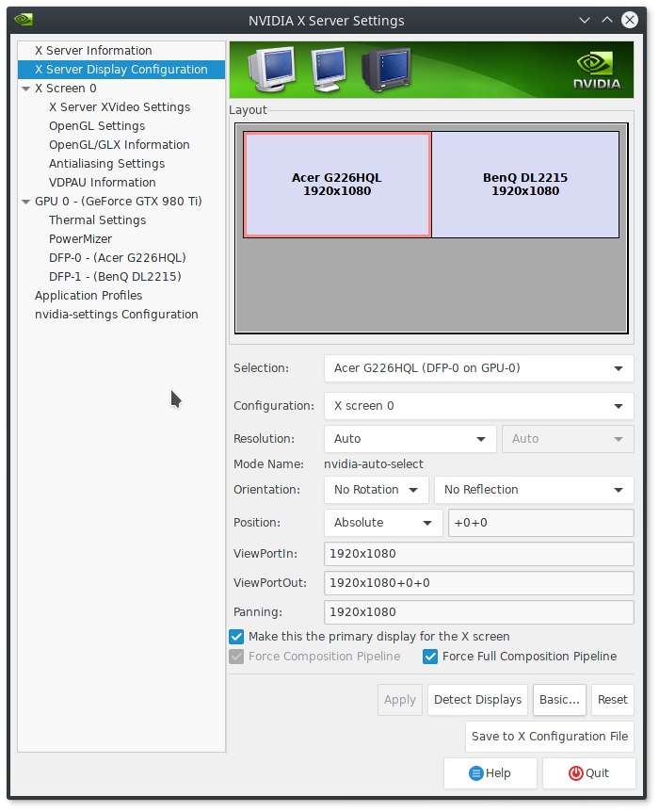Screen dimensions: 659x812
Task: Click the red Quit power icon
Action: coord(575,773)
